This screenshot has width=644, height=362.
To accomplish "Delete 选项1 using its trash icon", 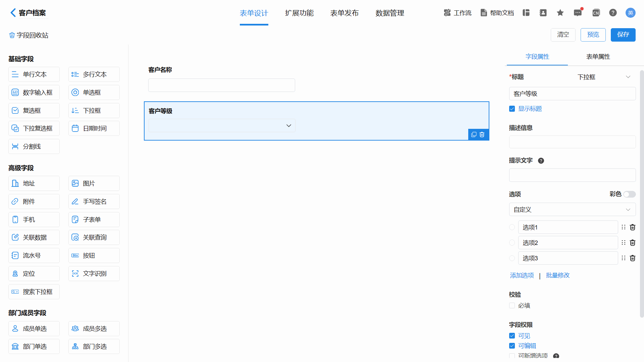I will 633,227.
